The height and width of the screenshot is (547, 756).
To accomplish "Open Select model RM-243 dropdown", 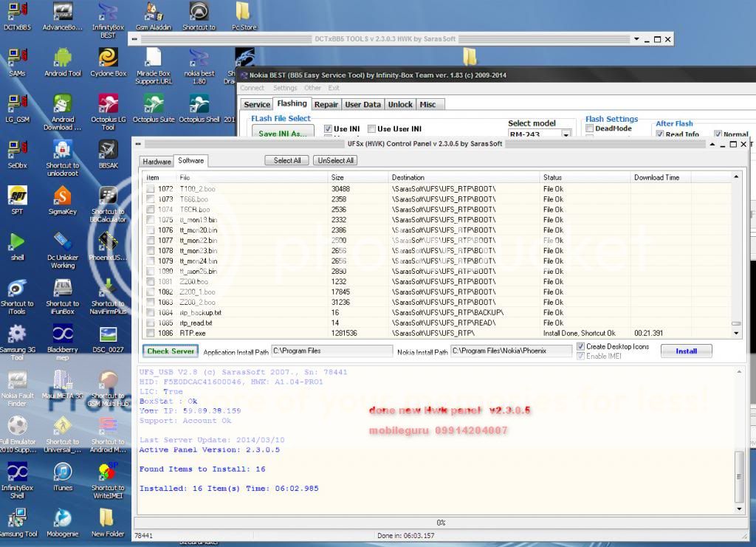I will 566,134.
